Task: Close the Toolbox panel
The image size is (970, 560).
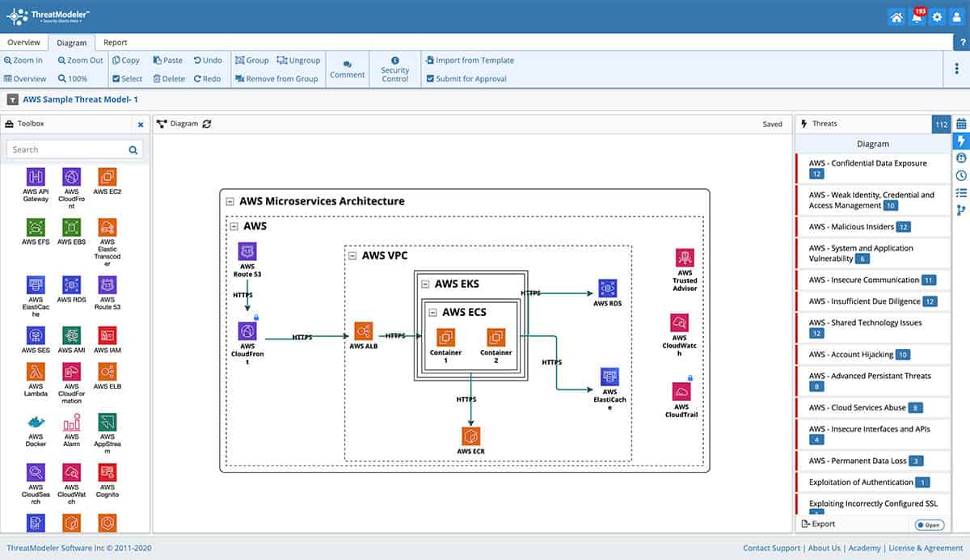Action: (140, 124)
